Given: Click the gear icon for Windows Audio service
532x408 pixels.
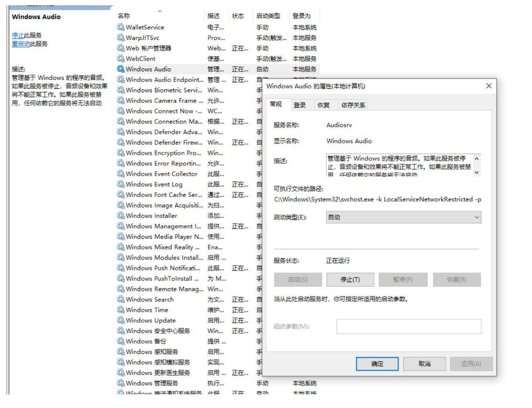Looking at the screenshot, I should click(x=121, y=69).
